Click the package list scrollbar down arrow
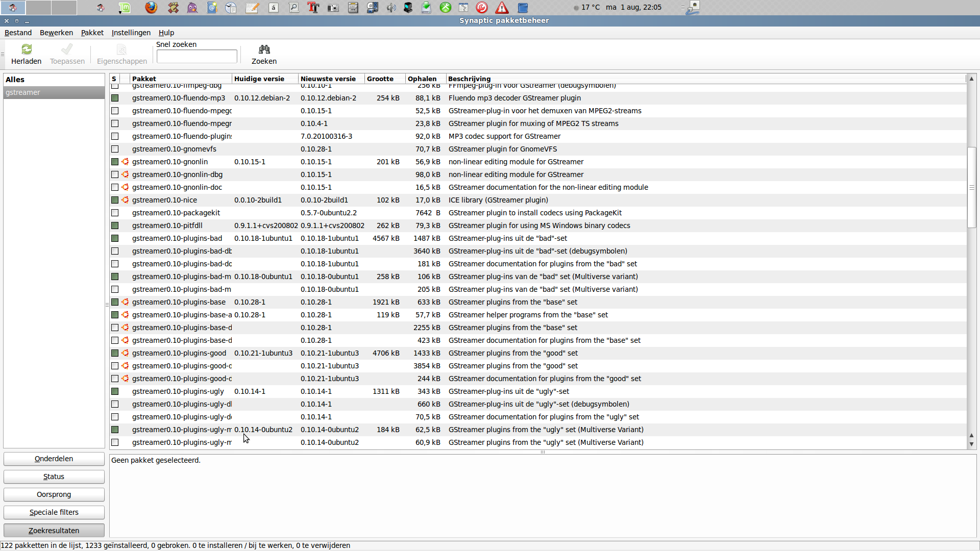This screenshot has height=551, width=980. [972, 444]
